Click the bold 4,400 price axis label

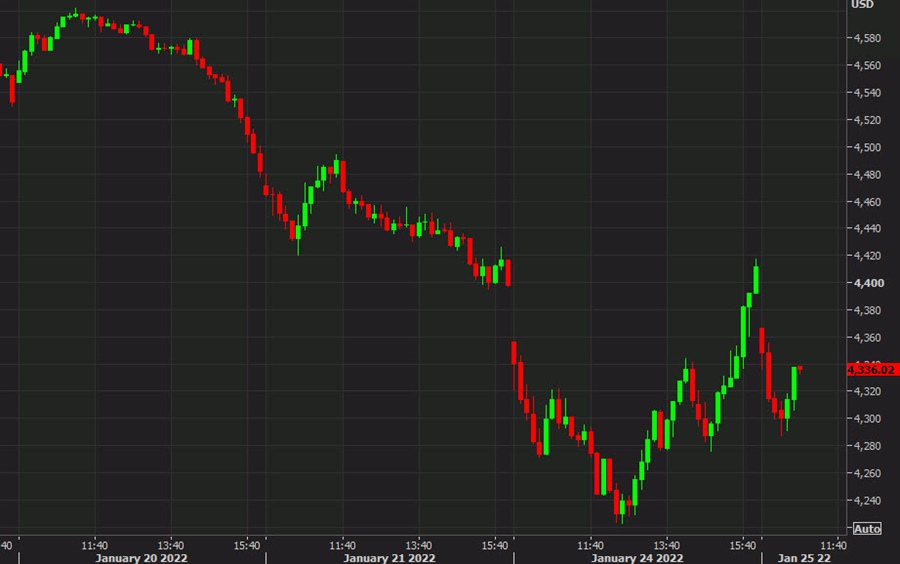pyautogui.click(x=867, y=283)
